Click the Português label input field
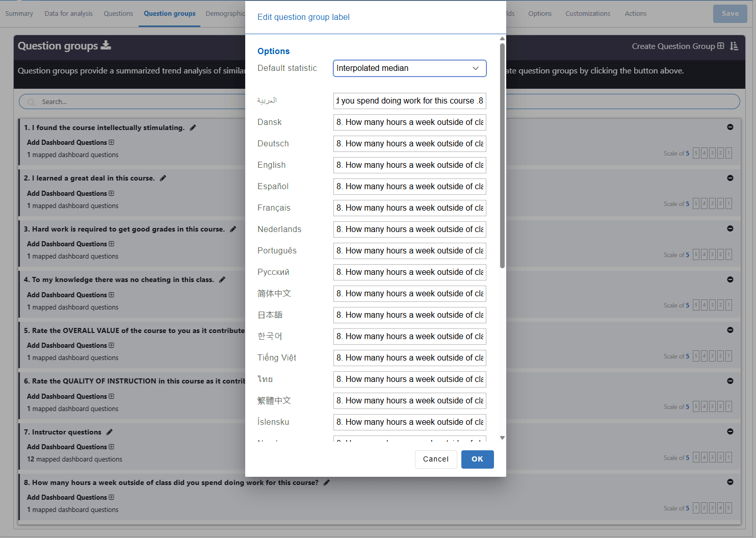 (x=409, y=251)
